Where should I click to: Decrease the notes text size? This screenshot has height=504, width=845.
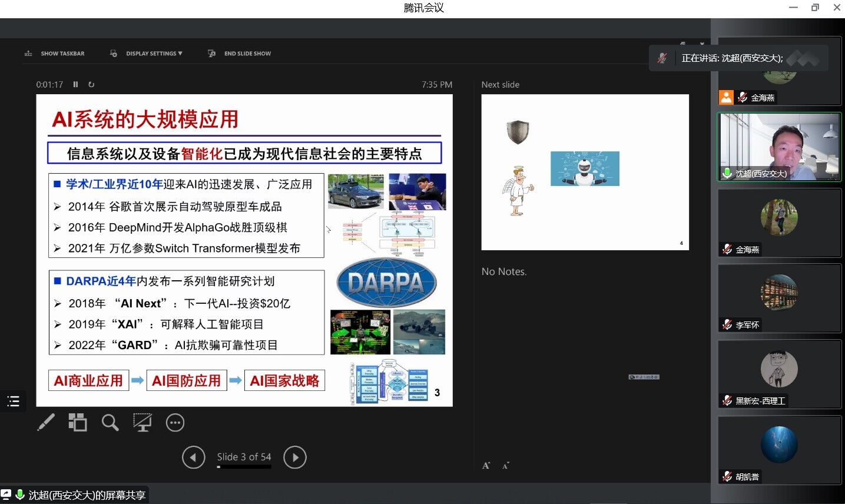pos(505,466)
